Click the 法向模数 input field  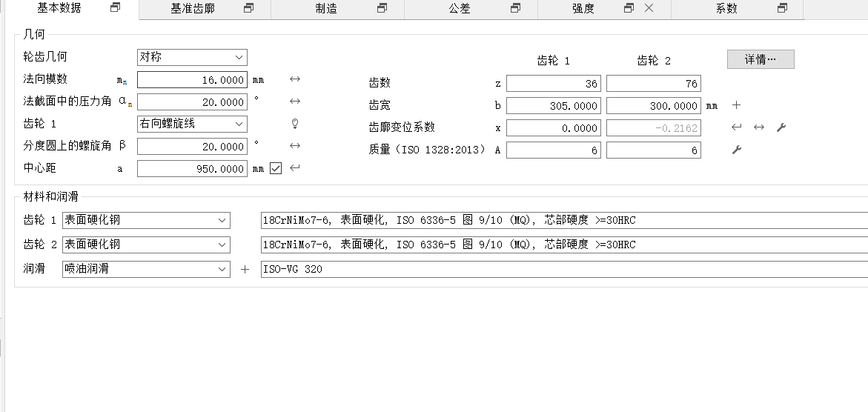point(192,80)
